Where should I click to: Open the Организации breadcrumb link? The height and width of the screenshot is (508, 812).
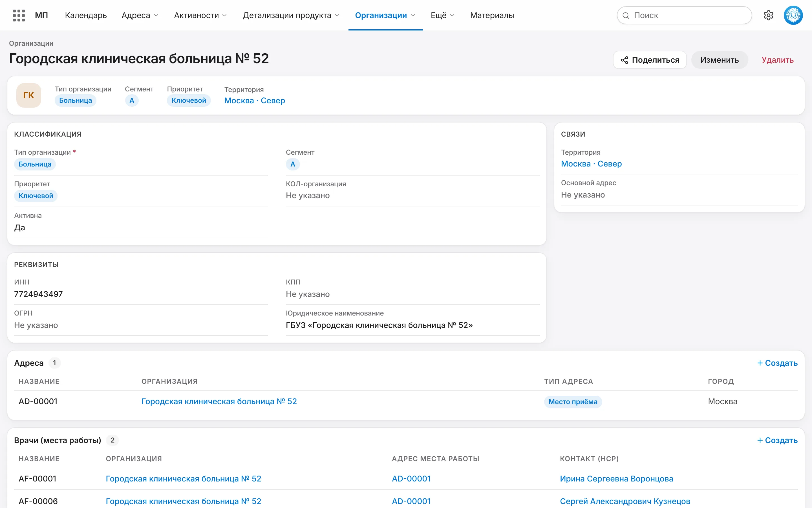[31, 43]
